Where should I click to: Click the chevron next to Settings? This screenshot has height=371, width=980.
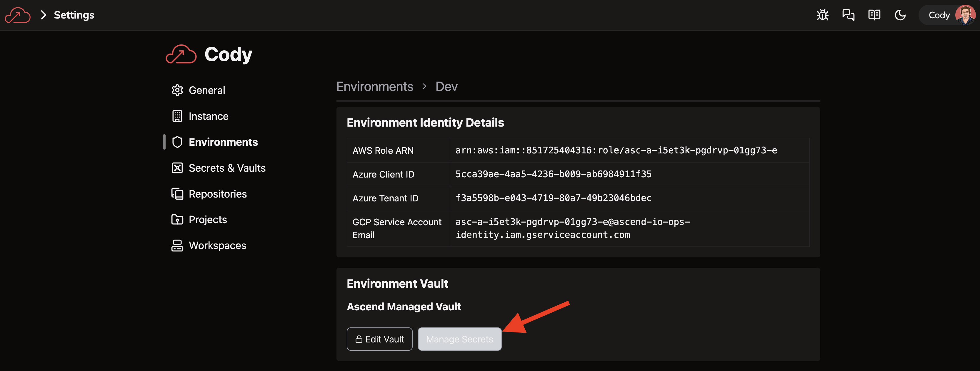tap(43, 15)
